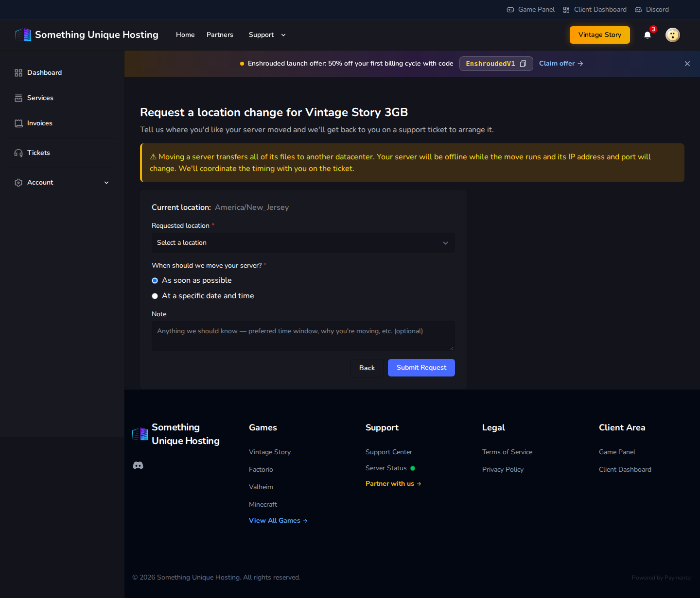
Task: Dismiss the Enshrouded offer banner
Action: (x=687, y=64)
